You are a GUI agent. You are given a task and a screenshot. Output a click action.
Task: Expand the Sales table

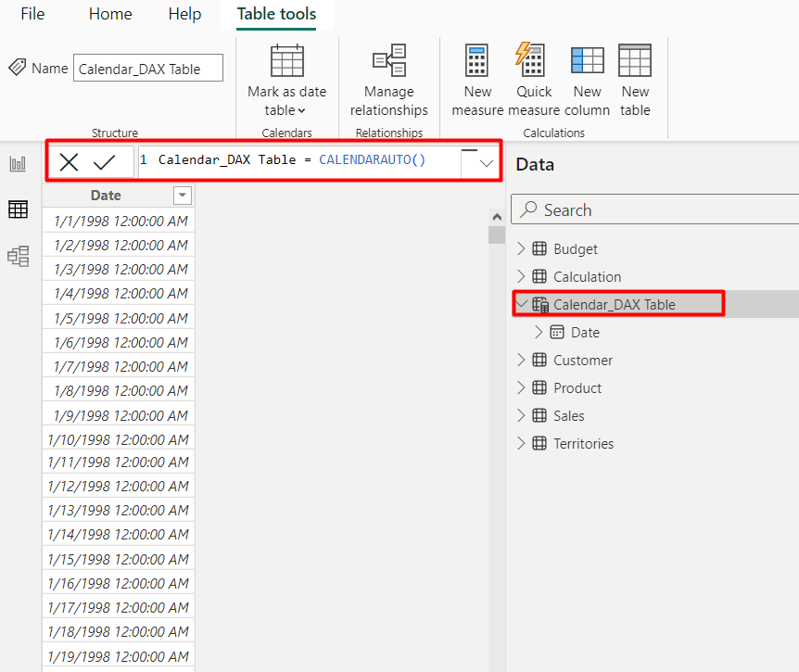(x=521, y=415)
